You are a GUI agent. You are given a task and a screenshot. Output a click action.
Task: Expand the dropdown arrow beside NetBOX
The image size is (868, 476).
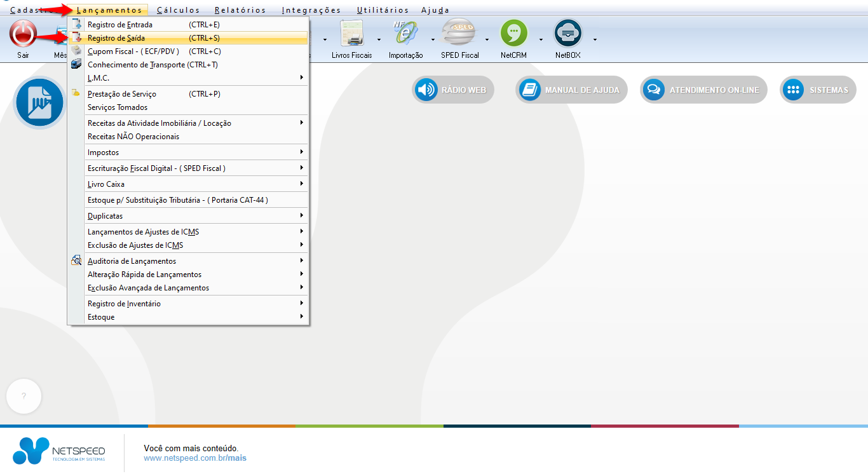[595, 39]
